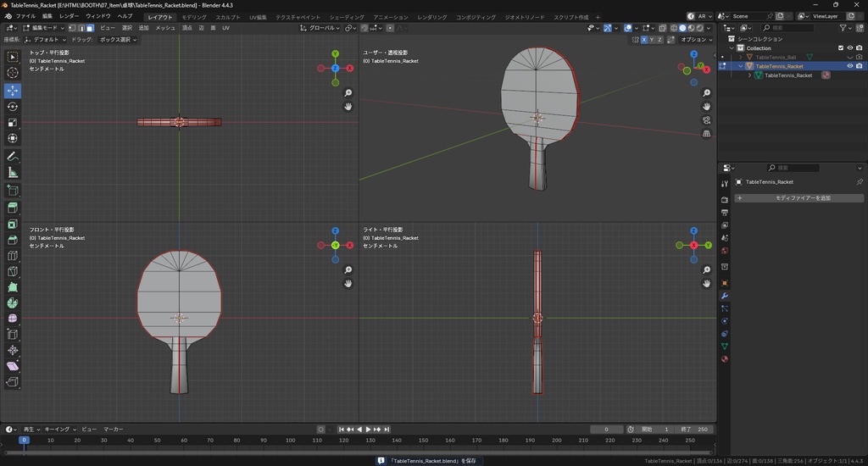Viewport: 868px width, 466px height.
Task: Click the Measure ruler tool
Action: click(x=13, y=173)
